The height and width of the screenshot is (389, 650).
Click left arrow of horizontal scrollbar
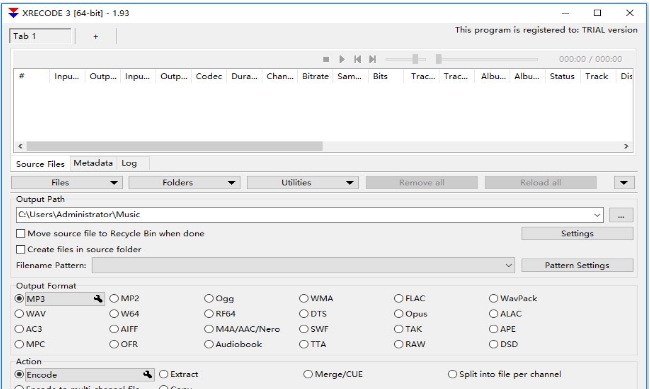[20, 146]
